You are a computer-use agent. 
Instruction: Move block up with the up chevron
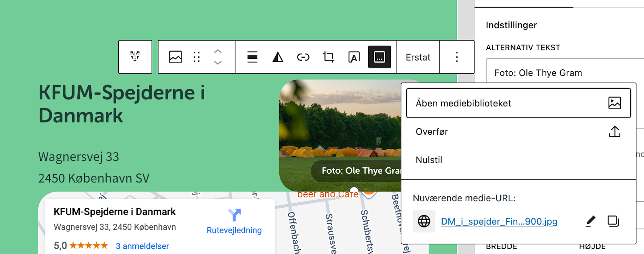(x=218, y=52)
